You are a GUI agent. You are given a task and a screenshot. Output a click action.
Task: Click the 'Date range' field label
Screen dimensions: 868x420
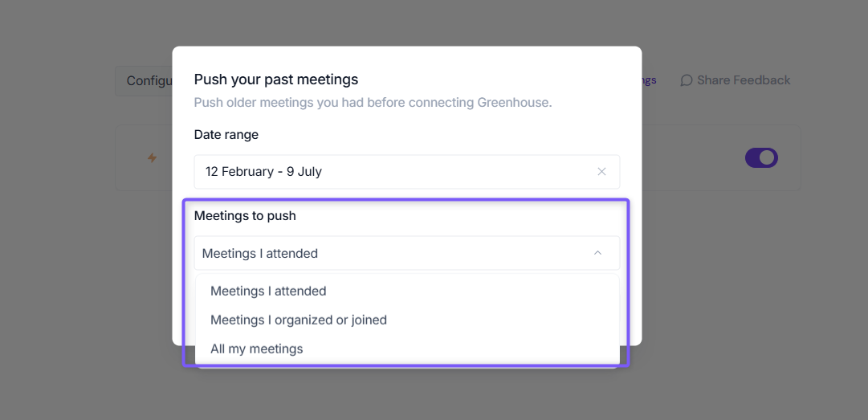[226, 134]
